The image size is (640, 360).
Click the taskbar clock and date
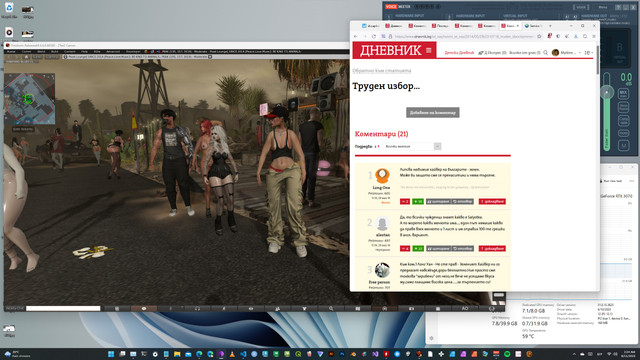pos(629,354)
